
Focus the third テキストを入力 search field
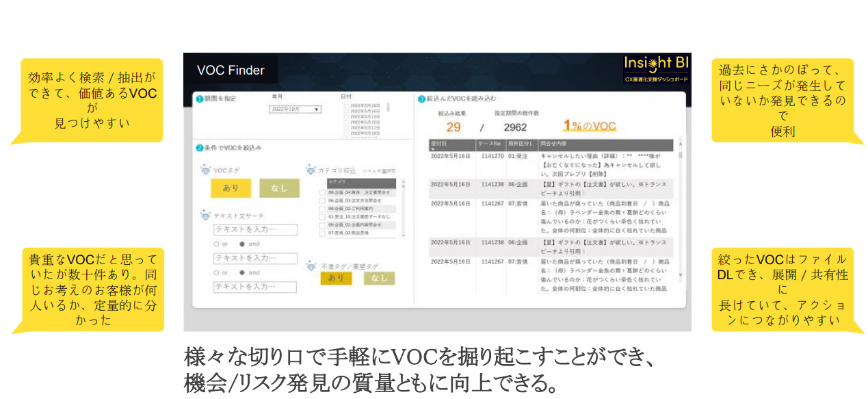(x=256, y=287)
